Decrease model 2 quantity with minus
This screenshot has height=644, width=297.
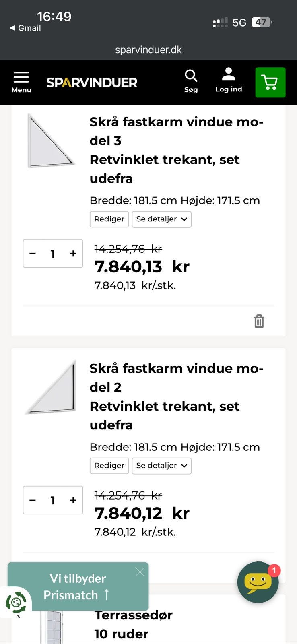pos(33,500)
